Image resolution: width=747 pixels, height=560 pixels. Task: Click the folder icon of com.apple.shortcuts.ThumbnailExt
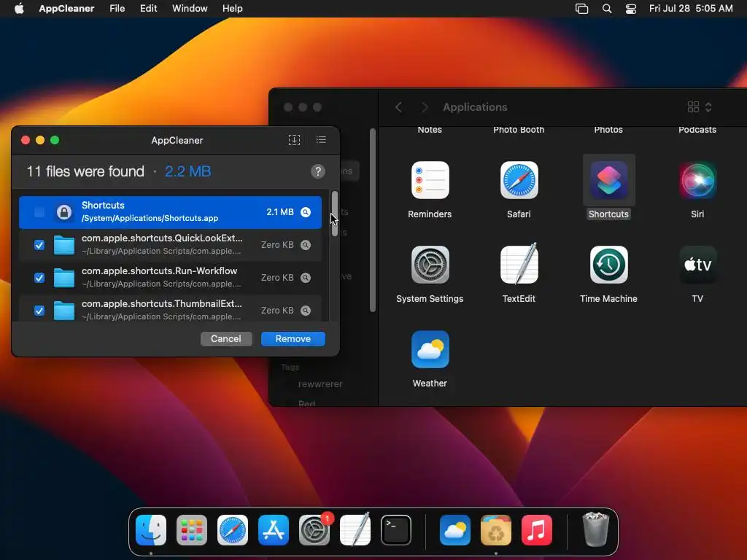64,311
